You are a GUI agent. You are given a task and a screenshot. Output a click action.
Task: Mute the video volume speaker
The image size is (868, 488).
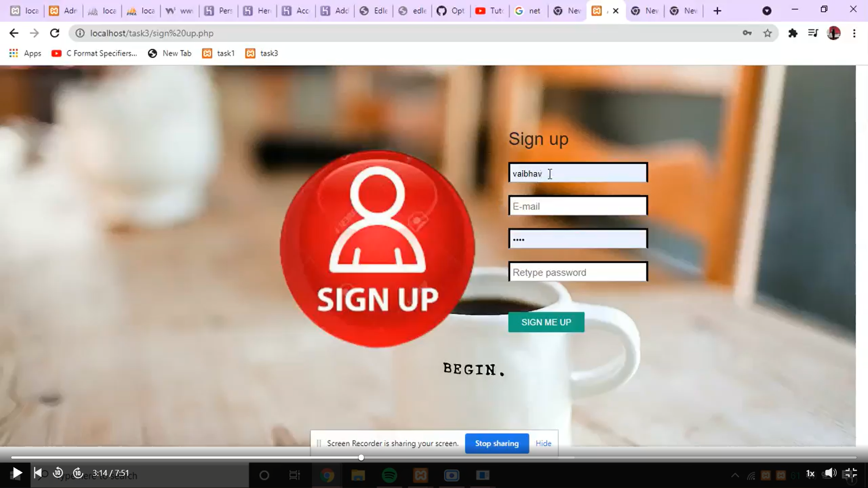pos(830,473)
